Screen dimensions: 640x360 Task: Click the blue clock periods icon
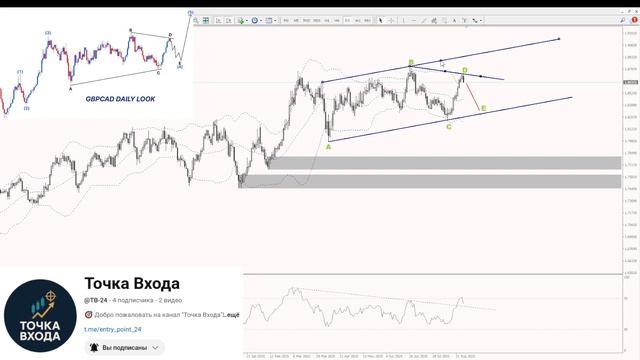(255, 20)
